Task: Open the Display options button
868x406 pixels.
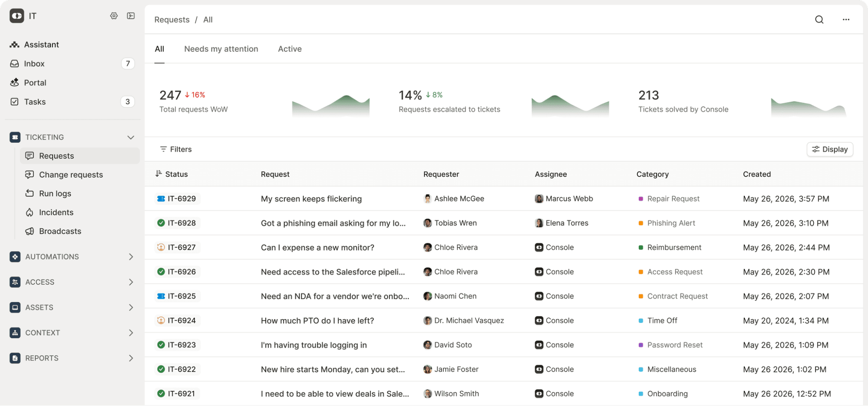Action: pyautogui.click(x=830, y=149)
